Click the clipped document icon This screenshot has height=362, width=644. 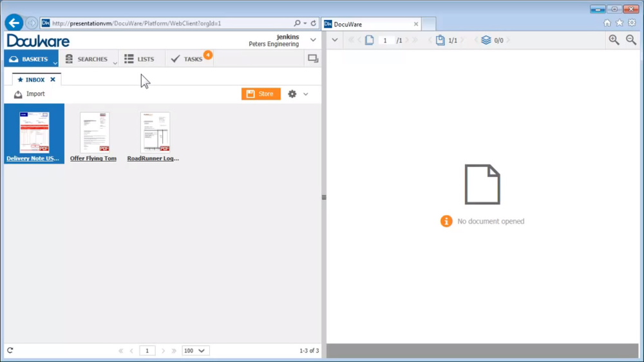[440, 41]
